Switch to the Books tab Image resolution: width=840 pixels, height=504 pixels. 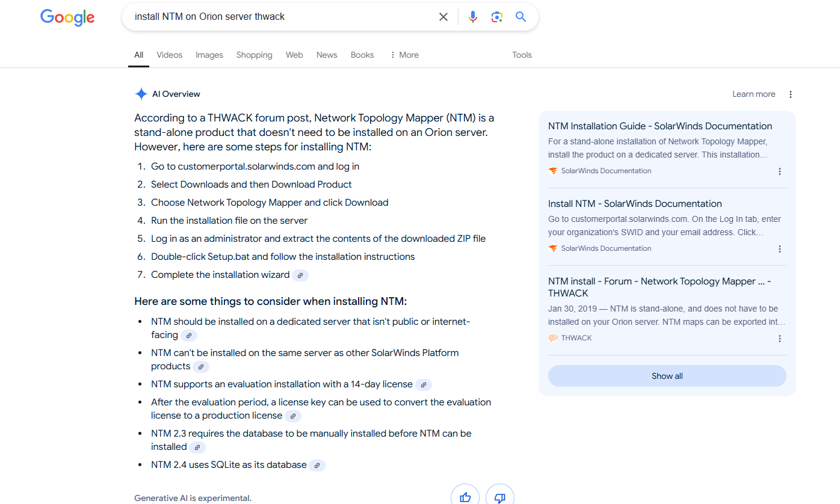pos(362,55)
